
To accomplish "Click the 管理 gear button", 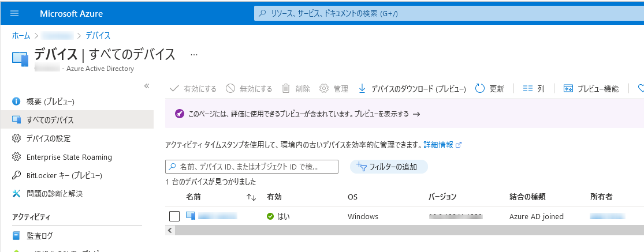I will [334, 88].
